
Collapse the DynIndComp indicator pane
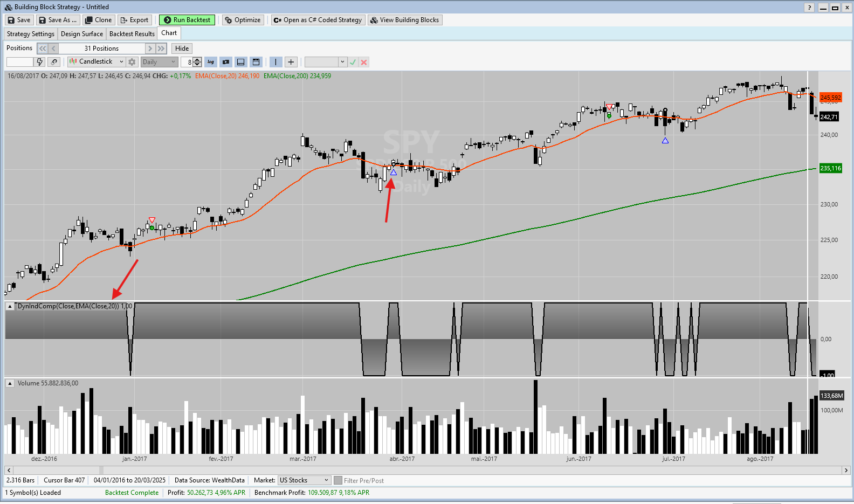click(x=10, y=306)
